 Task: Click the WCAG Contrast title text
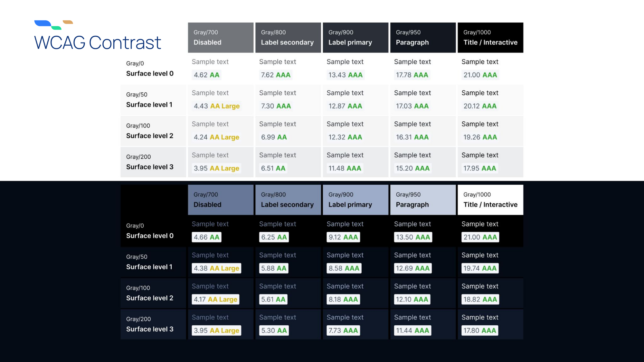pos(97,43)
